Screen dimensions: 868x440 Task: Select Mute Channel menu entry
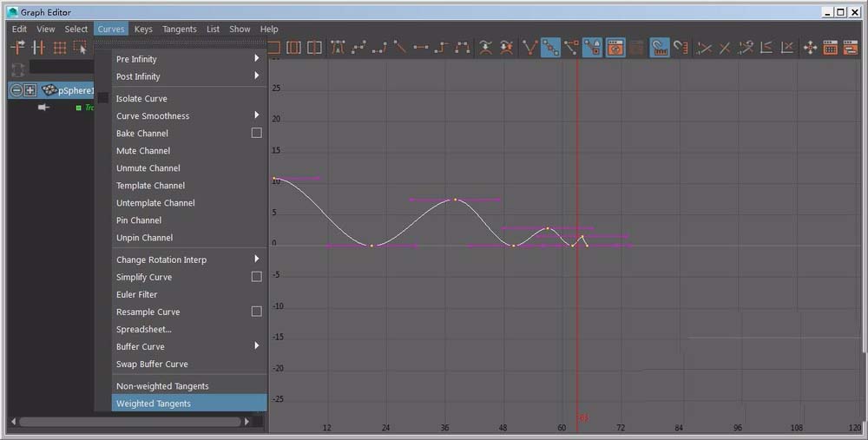point(189,150)
